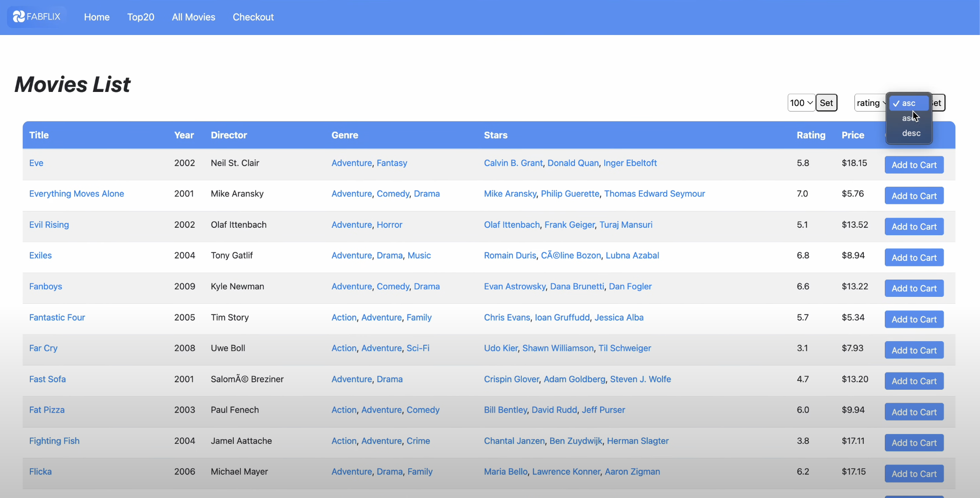This screenshot has height=498, width=980.
Task: Click Comedy genre in Fat Pizza's row
Action: (423, 410)
